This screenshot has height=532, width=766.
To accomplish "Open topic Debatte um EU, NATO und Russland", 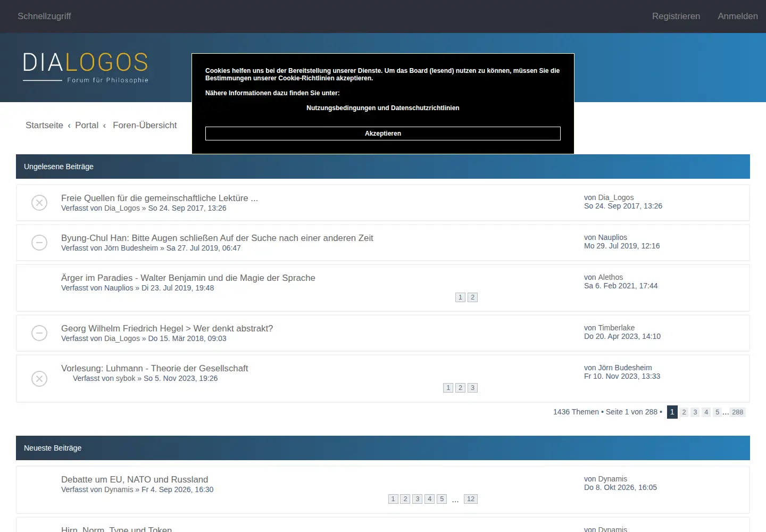I will 135,479.
